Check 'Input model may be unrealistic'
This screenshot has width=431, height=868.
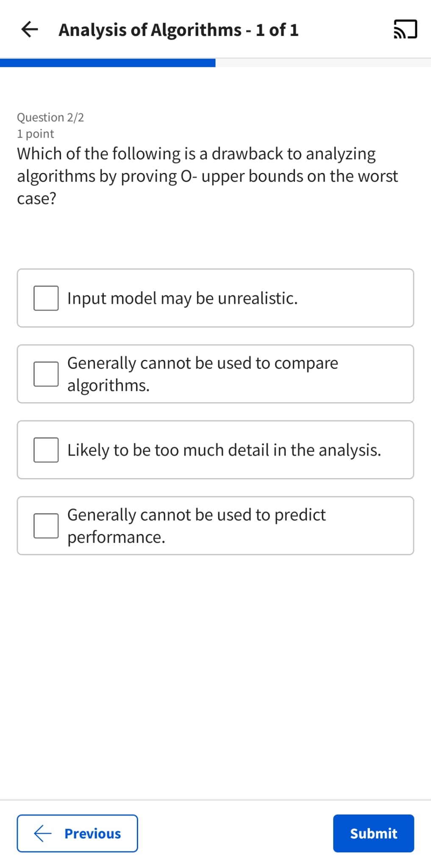pyautogui.click(x=45, y=298)
